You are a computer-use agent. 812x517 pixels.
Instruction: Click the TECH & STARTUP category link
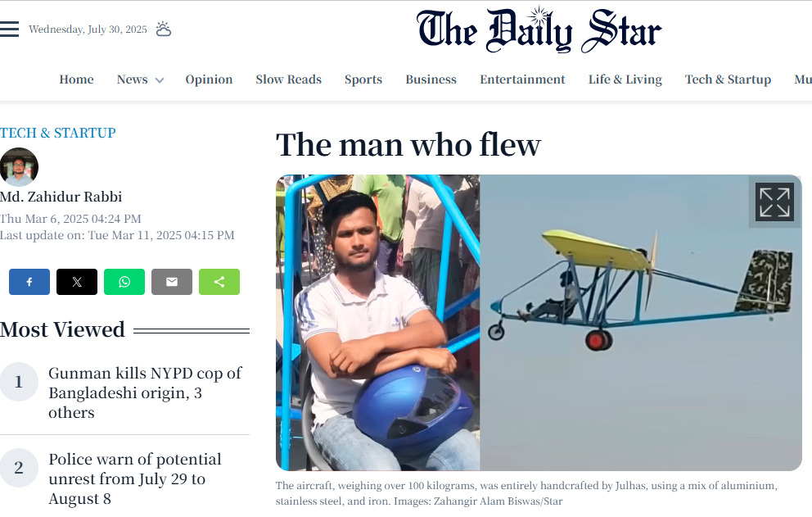[58, 133]
